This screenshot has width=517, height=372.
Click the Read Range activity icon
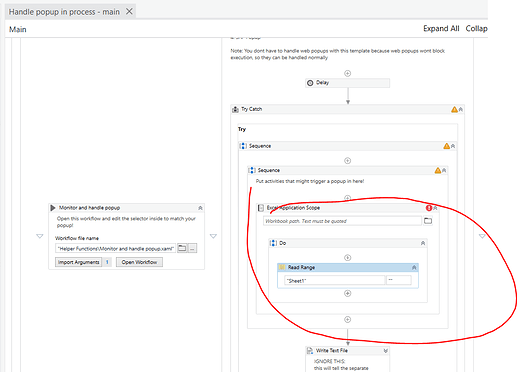(282, 267)
